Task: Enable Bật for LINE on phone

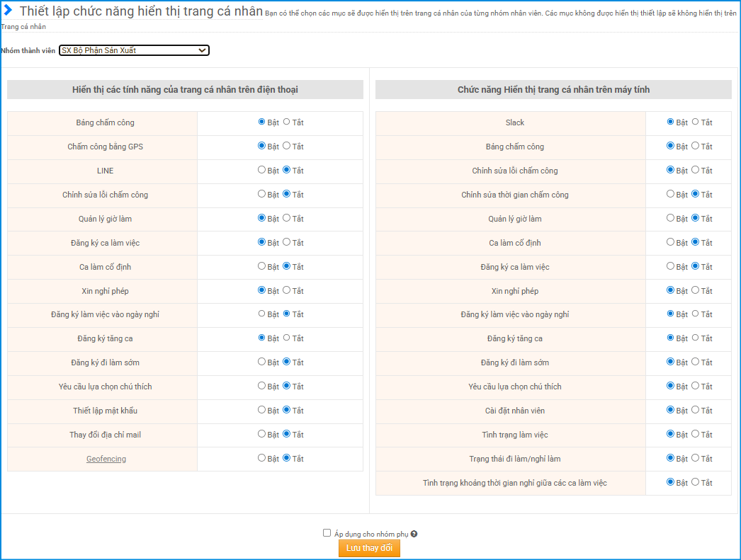Action: point(262,170)
